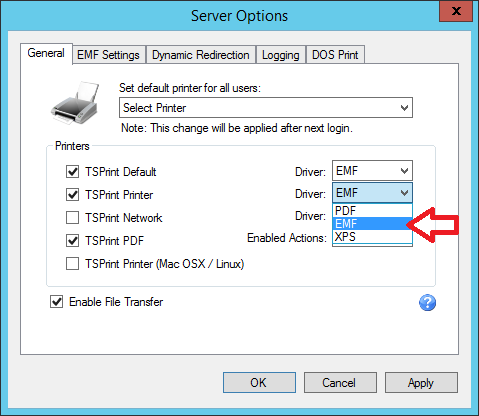The width and height of the screenshot is (479, 416).
Task: Uncheck the TSPrint Default checkbox
Action: [x=72, y=172]
